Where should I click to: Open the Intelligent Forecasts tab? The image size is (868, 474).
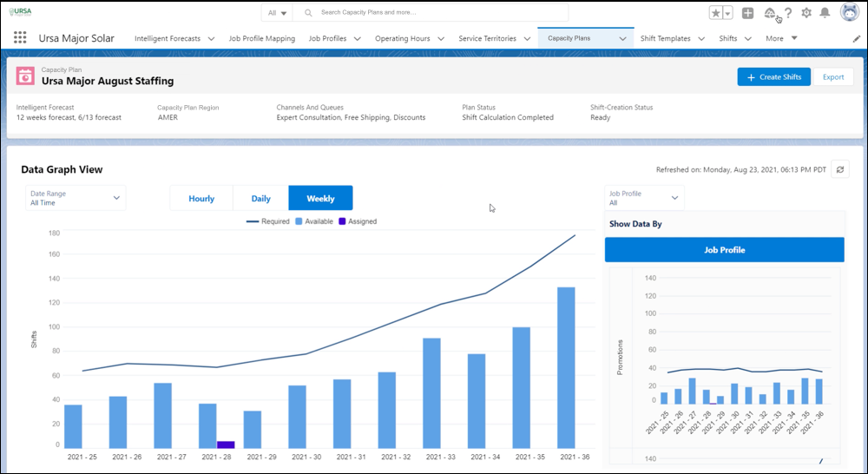168,38
